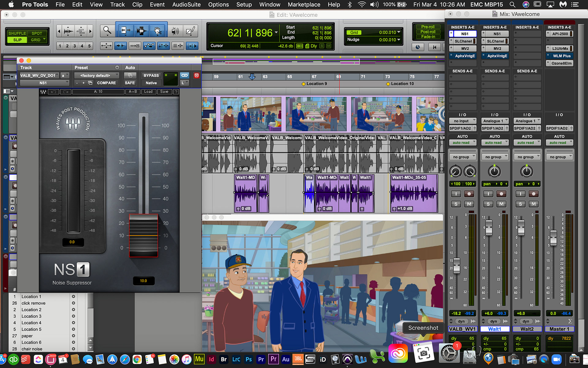The width and height of the screenshot is (588, 368).
Task: Click the Master 1 volume fader
Action: (x=553, y=238)
